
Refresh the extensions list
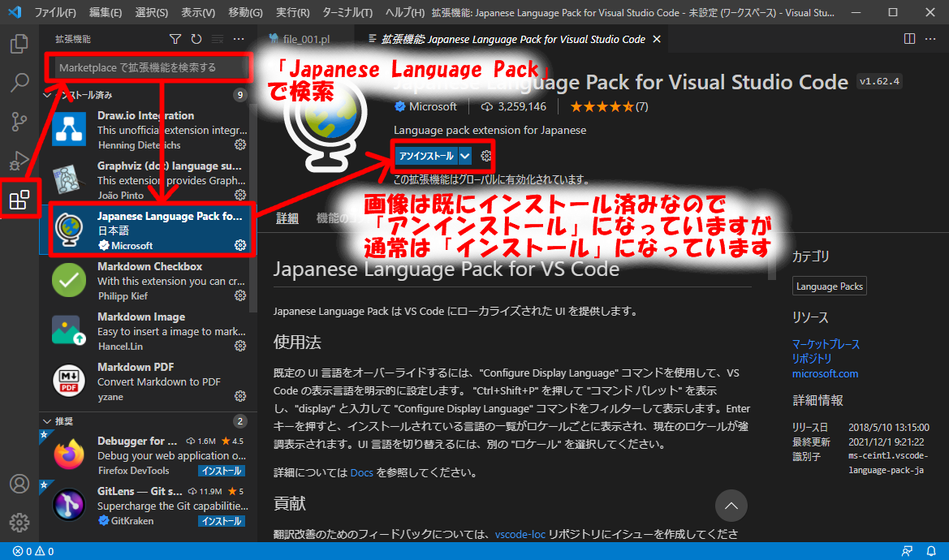click(196, 39)
